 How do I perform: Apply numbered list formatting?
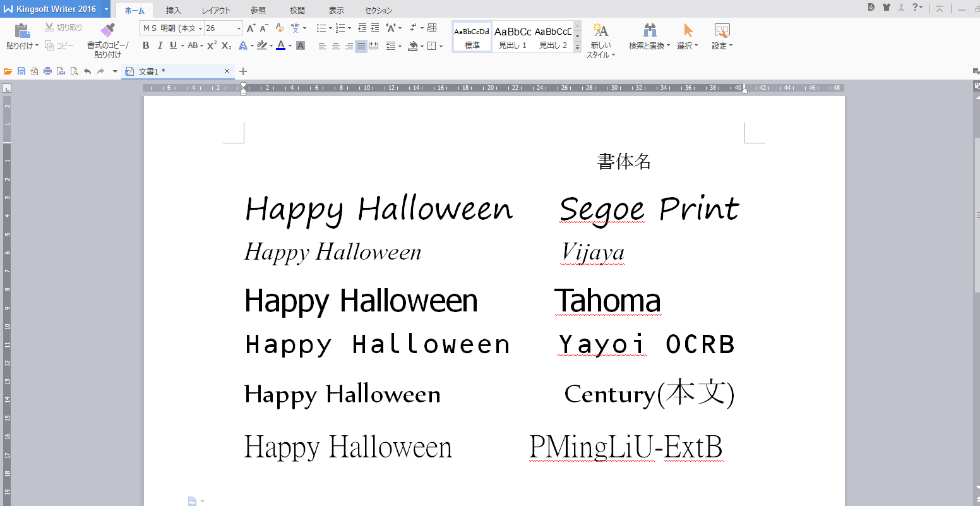click(x=340, y=28)
